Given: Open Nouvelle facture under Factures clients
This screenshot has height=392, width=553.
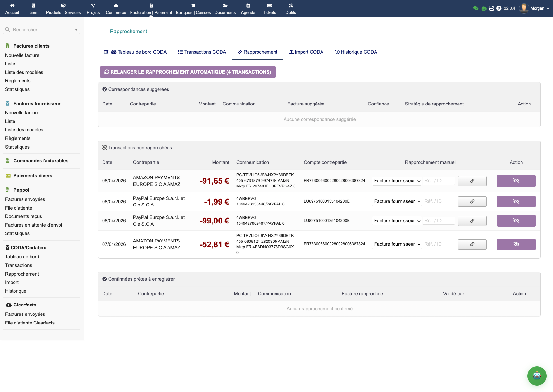Looking at the screenshot, I should click(22, 55).
